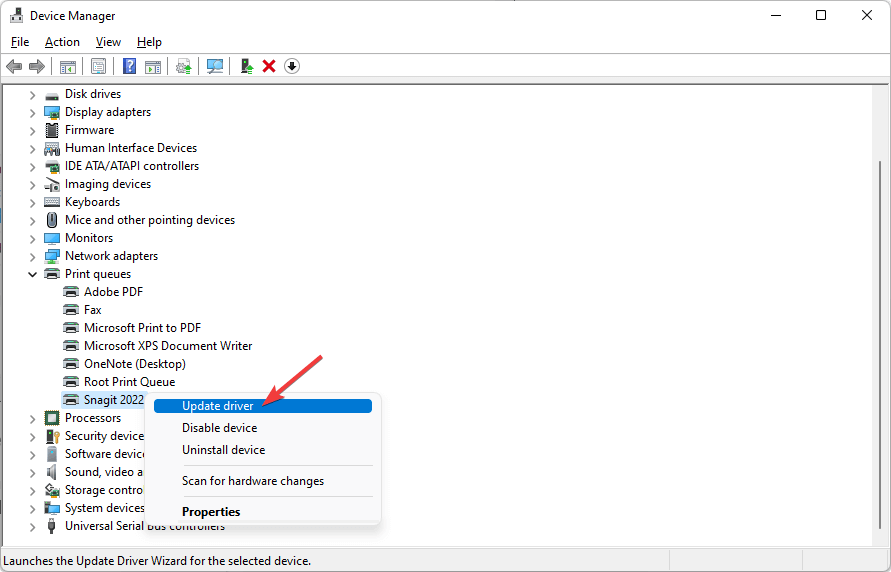The width and height of the screenshot is (891, 572).
Task: Select the Adobe PDF print queue
Action: pos(113,292)
